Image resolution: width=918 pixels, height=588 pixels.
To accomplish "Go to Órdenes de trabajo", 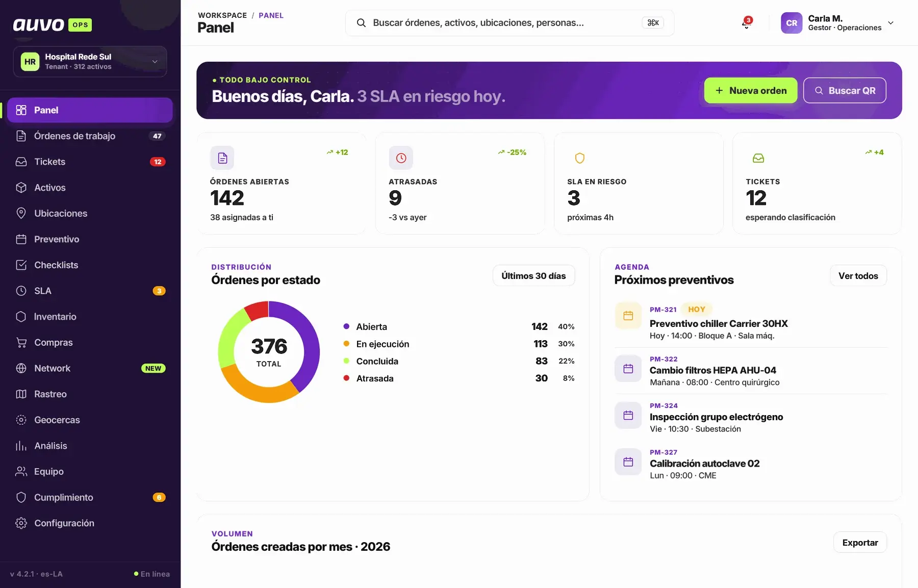I will coord(90,136).
